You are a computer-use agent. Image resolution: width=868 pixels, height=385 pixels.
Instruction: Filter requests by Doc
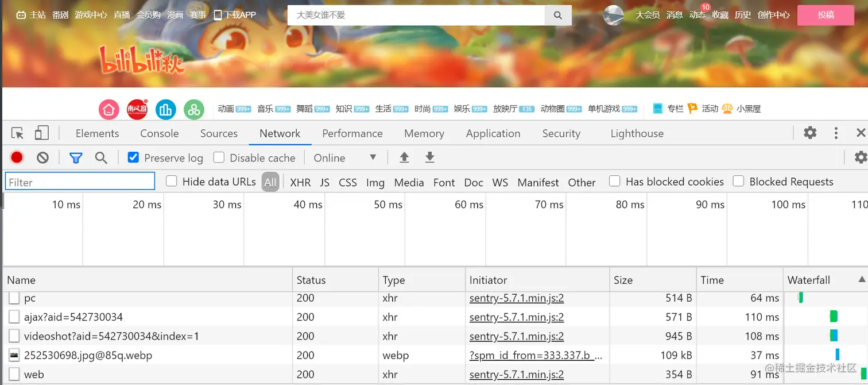click(474, 182)
